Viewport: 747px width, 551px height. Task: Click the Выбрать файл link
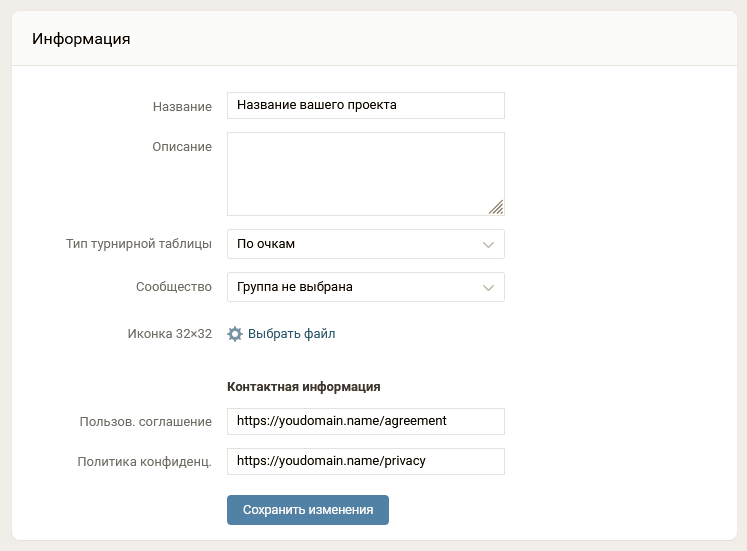point(291,334)
